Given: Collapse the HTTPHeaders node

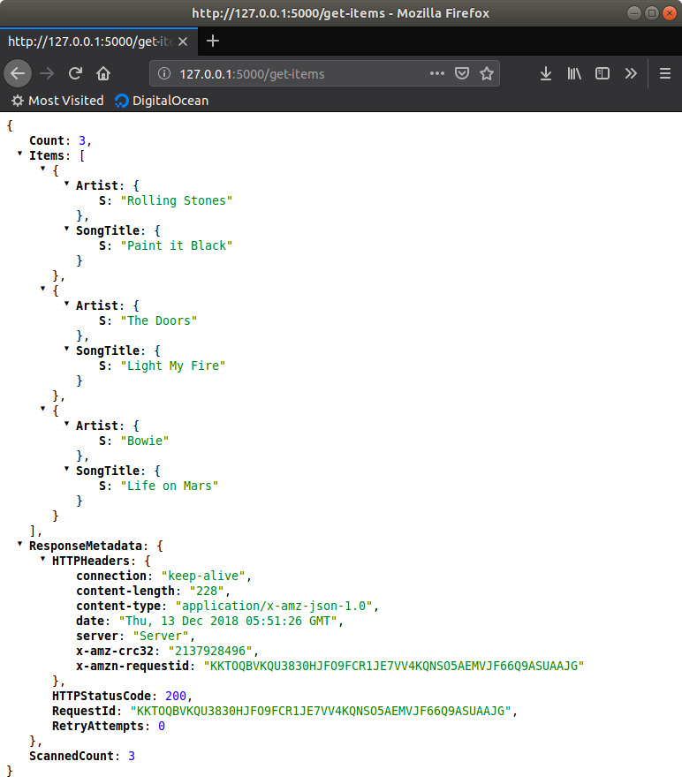Looking at the screenshot, I should (43, 560).
